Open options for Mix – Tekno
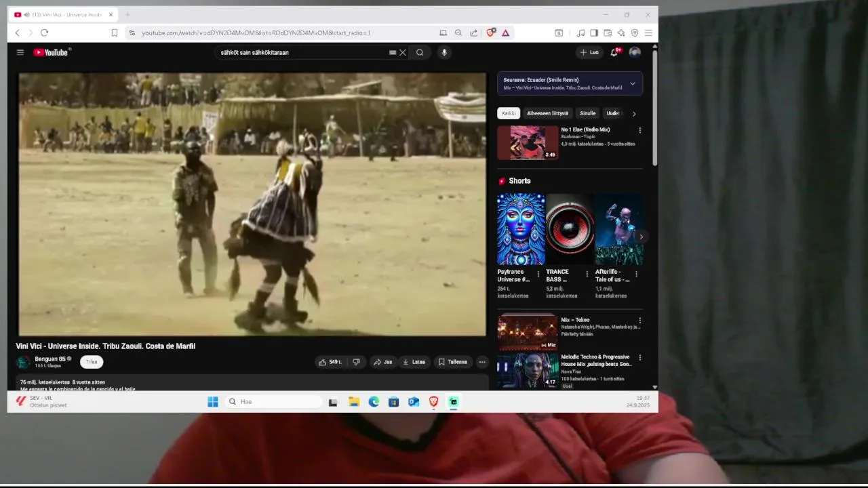This screenshot has height=488, width=868. click(x=639, y=321)
